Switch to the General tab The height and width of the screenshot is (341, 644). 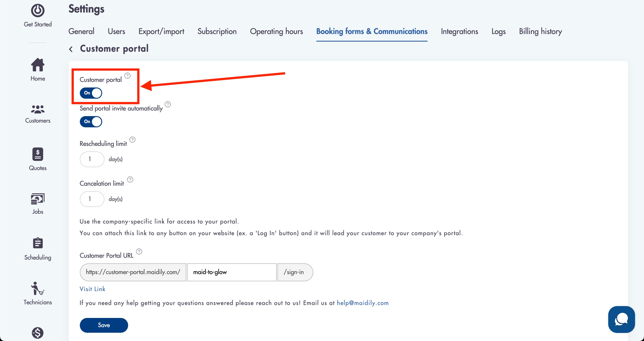[81, 31]
